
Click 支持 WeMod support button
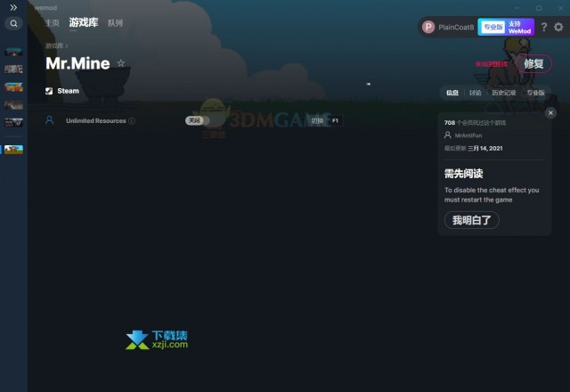520,28
